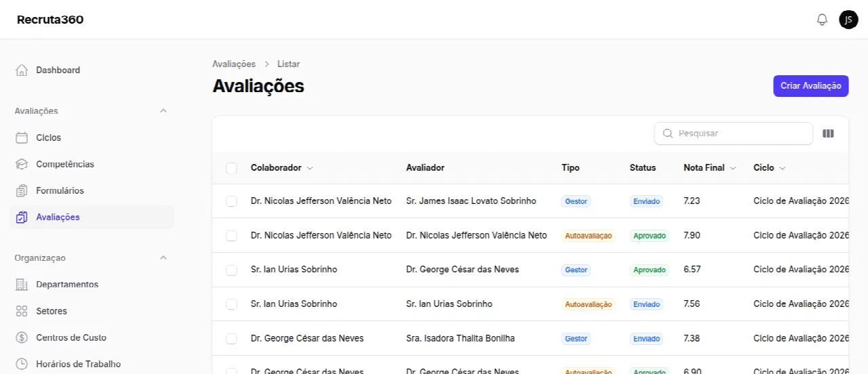The height and width of the screenshot is (374, 868).
Task: Open Dashboard in the sidebar
Action: pyautogui.click(x=92, y=70)
